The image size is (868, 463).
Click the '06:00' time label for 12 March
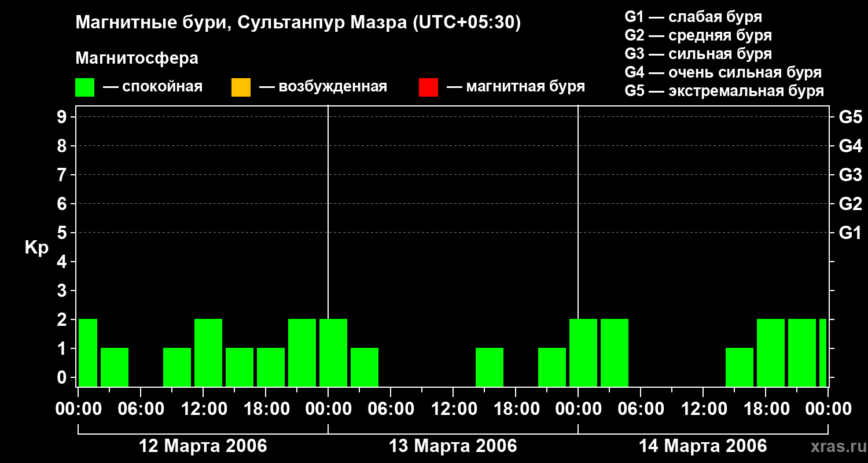[141, 409]
